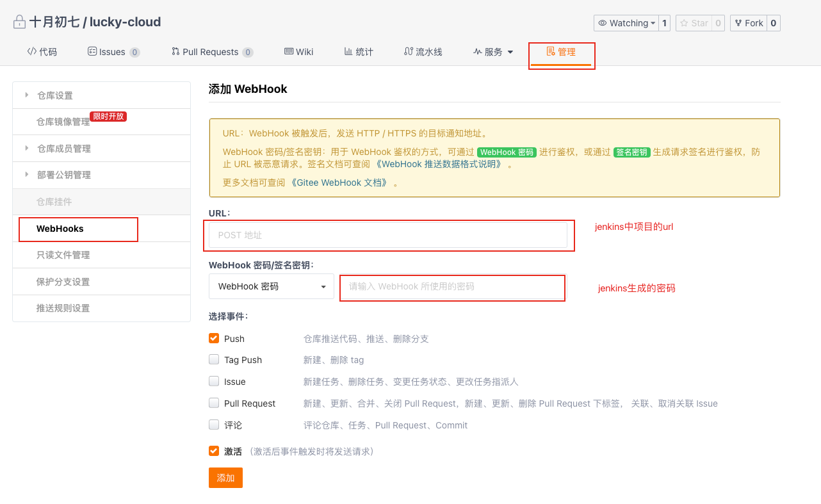Click the star count next to Star
This screenshot has height=504, width=821.
718,23
